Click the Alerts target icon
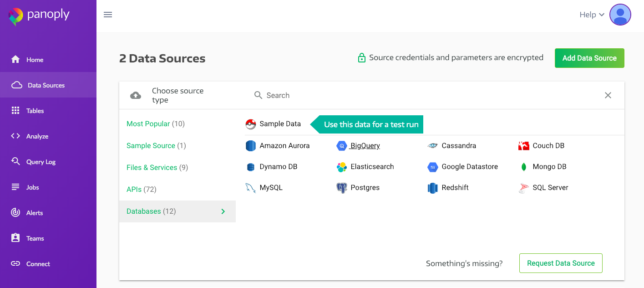The image size is (644, 288). point(15,212)
